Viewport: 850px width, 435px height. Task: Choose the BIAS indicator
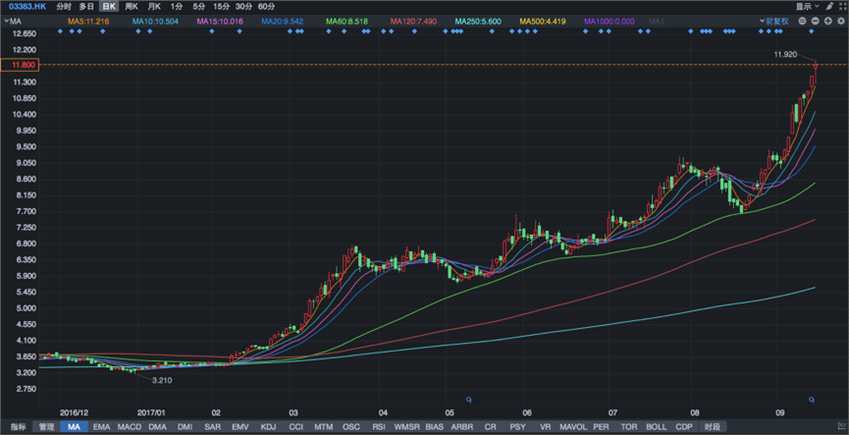(435, 427)
